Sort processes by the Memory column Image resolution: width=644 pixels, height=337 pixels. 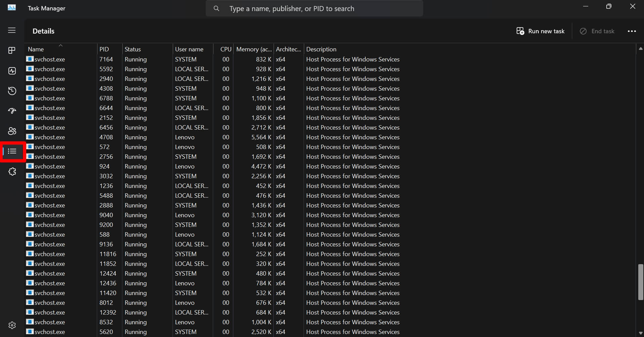(253, 49)
